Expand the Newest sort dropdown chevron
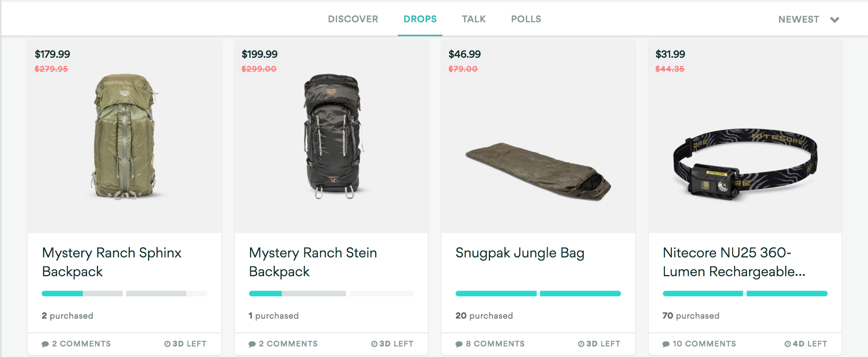 [x=835, y=20]
